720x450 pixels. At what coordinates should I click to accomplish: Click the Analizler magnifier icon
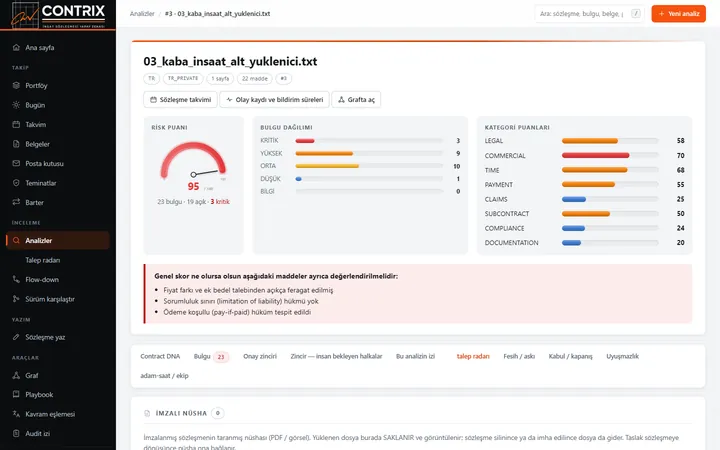tap(16, 240)
